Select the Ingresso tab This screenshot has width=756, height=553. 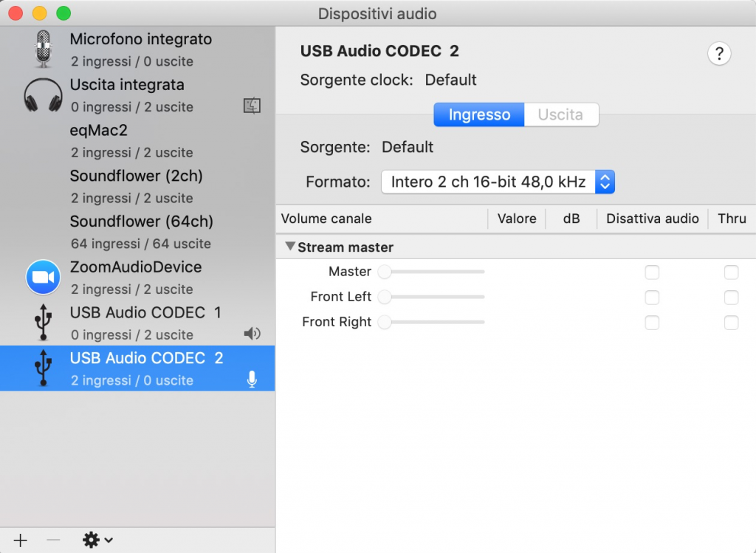click(x=479, y=115)
